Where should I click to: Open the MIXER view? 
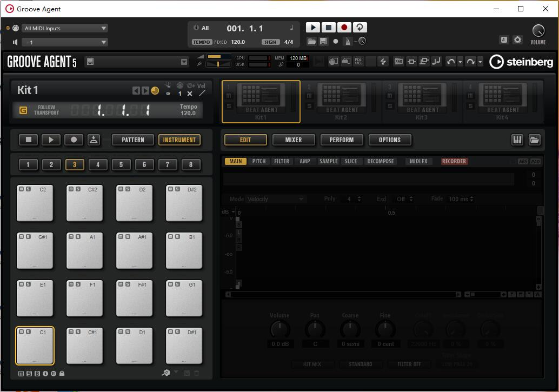294,139
